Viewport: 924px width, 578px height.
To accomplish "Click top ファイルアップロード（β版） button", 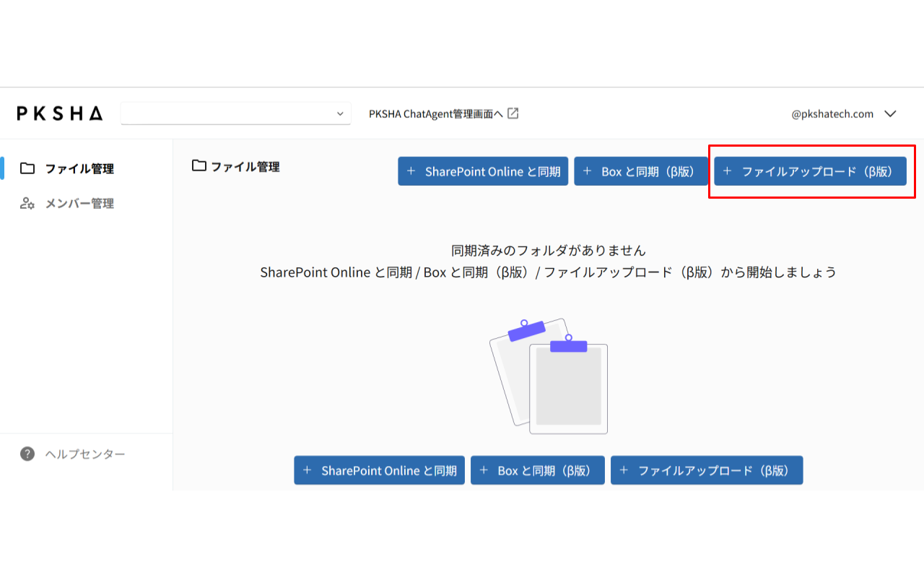I will click(x=811, y=171).
